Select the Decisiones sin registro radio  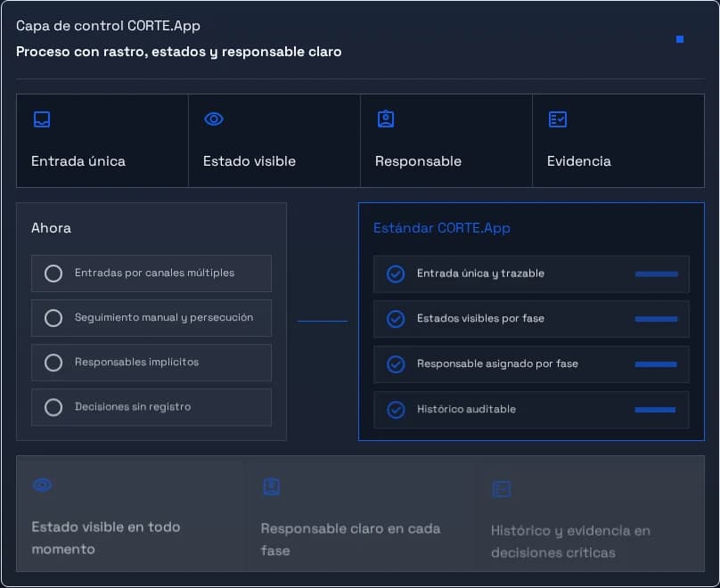[53, 407]
